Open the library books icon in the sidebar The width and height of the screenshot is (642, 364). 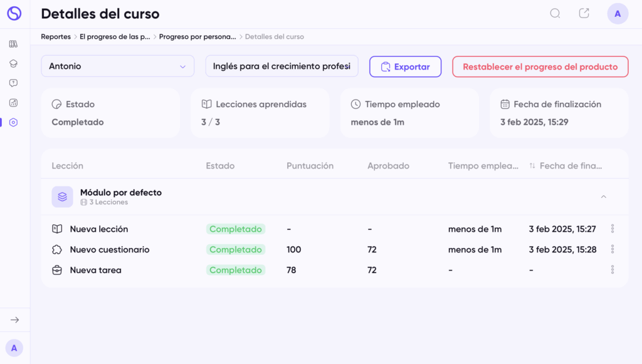coord(14,44)
